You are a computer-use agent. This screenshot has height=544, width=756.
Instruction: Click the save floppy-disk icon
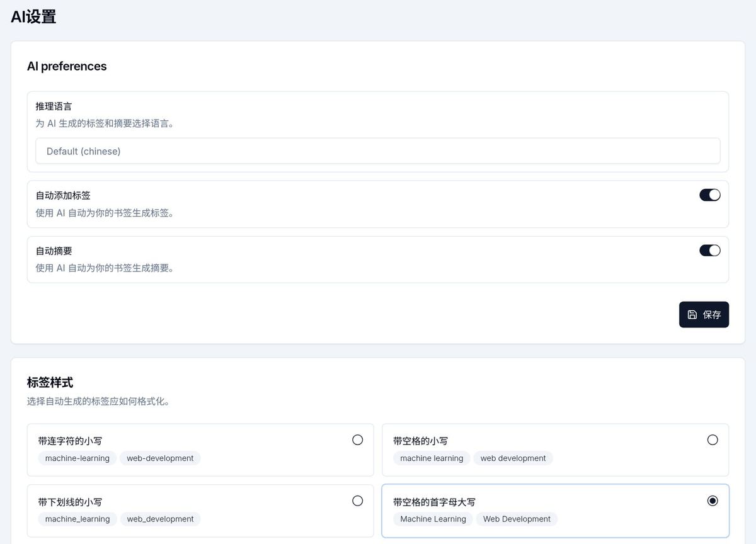tap(692, 315)
